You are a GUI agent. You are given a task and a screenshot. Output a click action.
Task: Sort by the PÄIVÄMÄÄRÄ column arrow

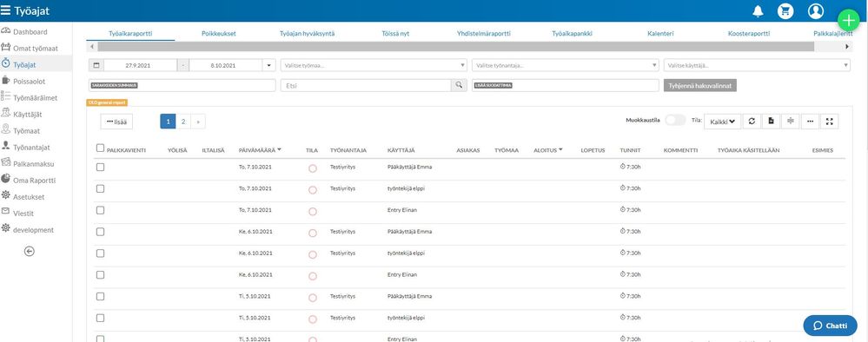pyautogui.click(x=280, y=149)
